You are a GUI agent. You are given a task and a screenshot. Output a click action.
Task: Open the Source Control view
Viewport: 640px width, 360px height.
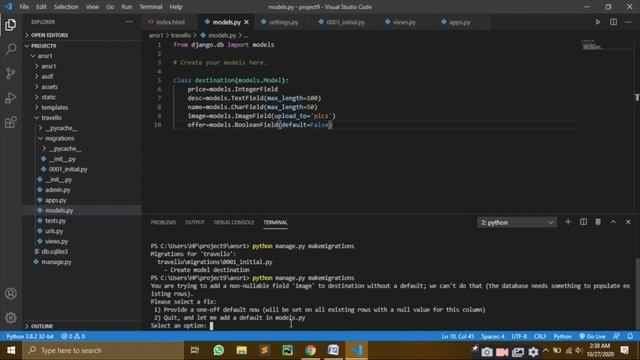[11, 73]
